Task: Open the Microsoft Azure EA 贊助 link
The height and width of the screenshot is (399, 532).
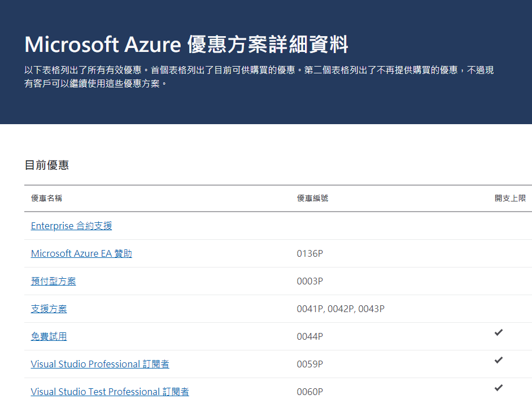Action: [81, 253]
